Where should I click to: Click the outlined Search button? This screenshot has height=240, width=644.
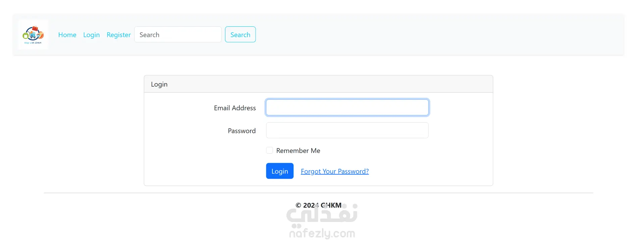click(240, 34)
